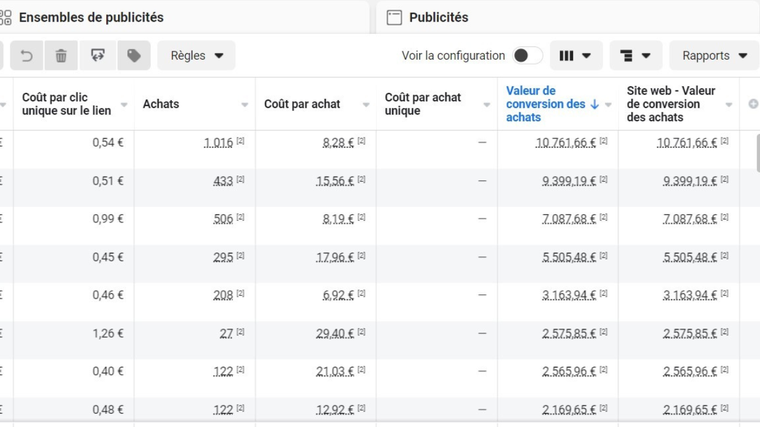Click the footnote [2] icon next to 1.016 purchases
The width and height of the screenshot is (760, 427).
point(241,142)
